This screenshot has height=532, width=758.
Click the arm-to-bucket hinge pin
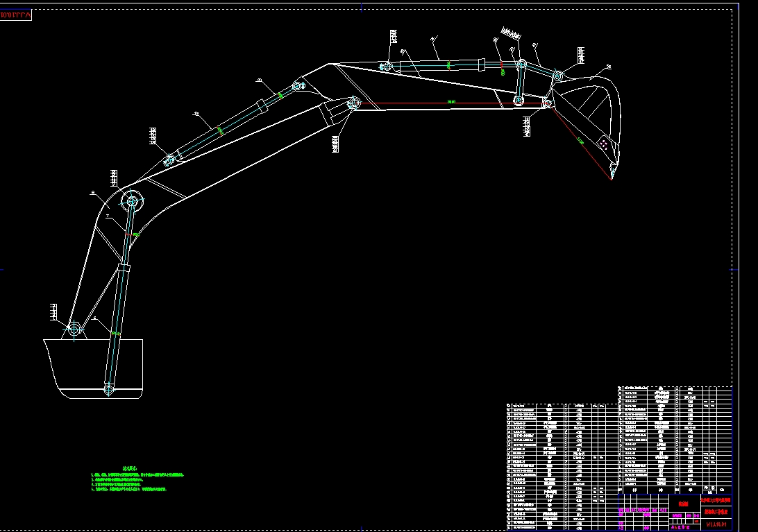547,103
